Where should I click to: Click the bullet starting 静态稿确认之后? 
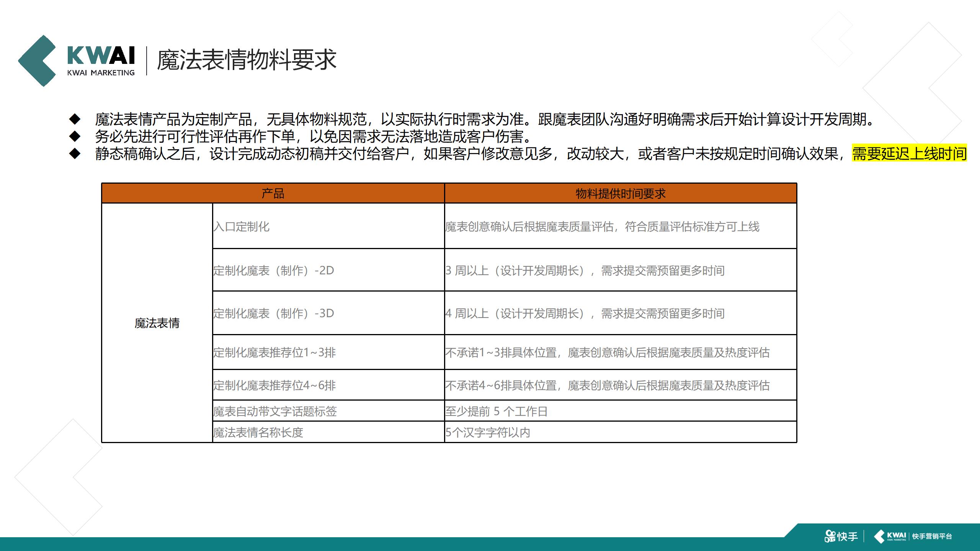(531, 154)
